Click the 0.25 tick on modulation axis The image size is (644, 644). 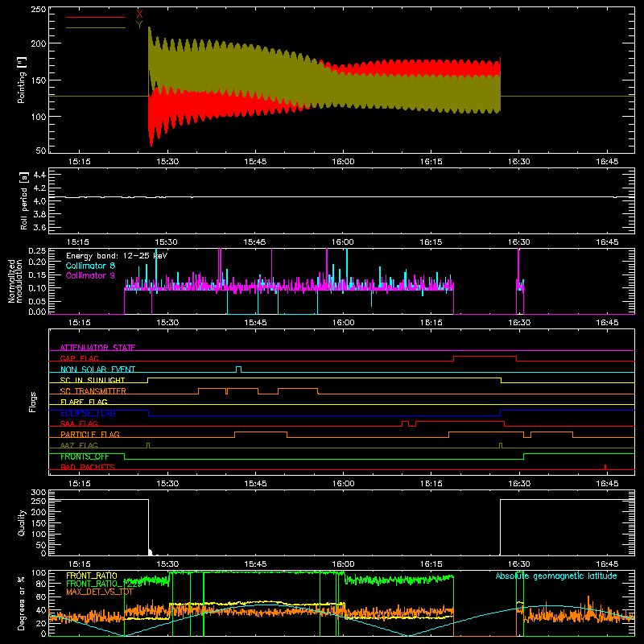tap(37, 250)
